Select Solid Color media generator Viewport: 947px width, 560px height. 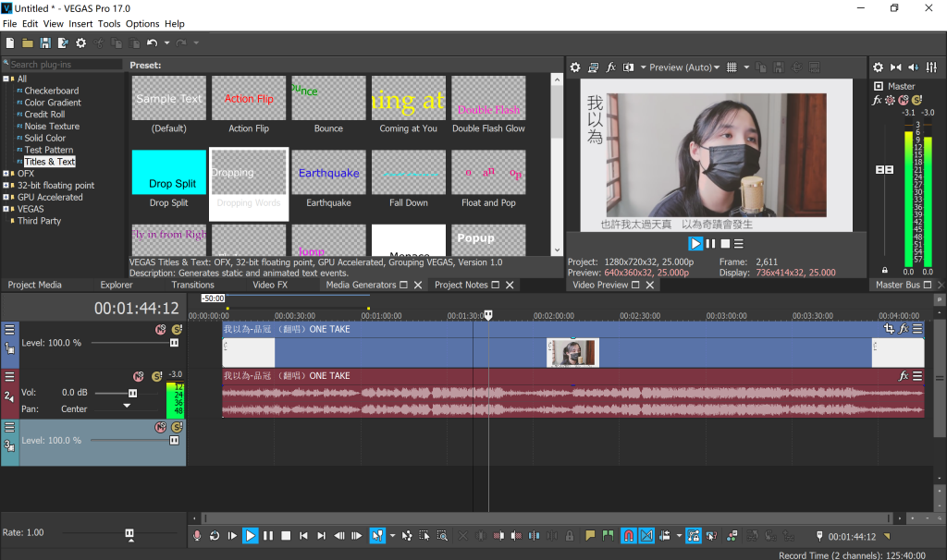click(x=44, y=138)
